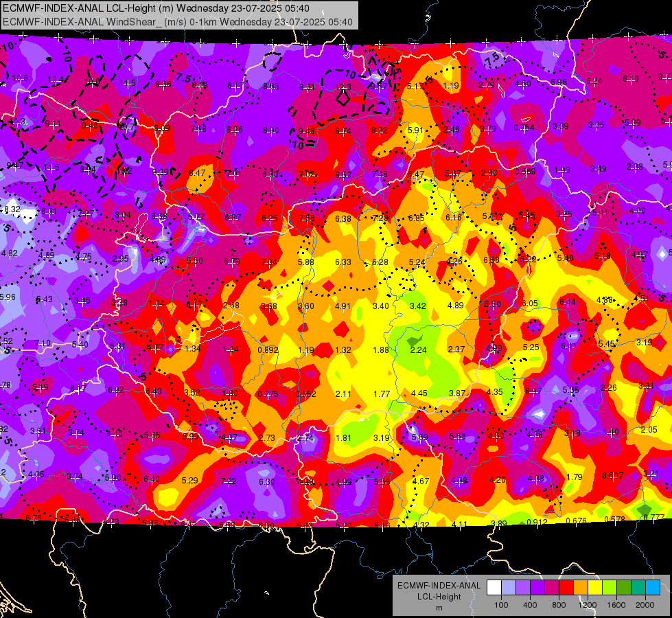
Task: Click the wind shear value '3.87'
Action: point(457,393)
